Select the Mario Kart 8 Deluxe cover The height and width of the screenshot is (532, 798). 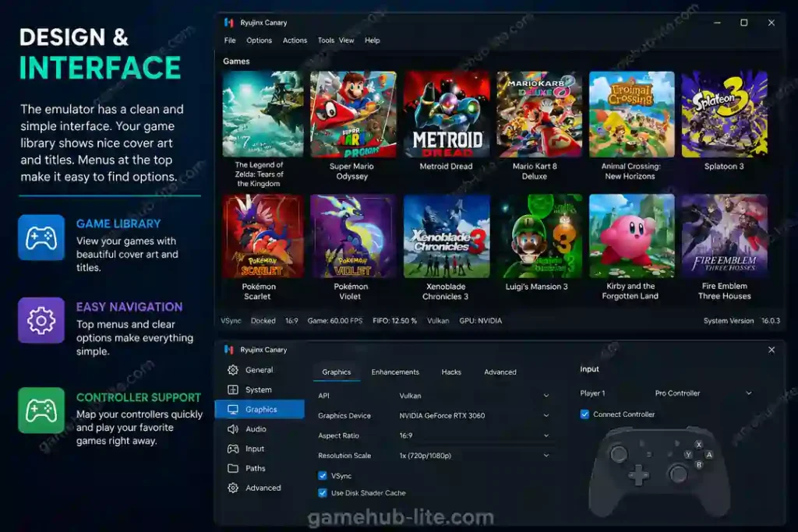(539, 114)
